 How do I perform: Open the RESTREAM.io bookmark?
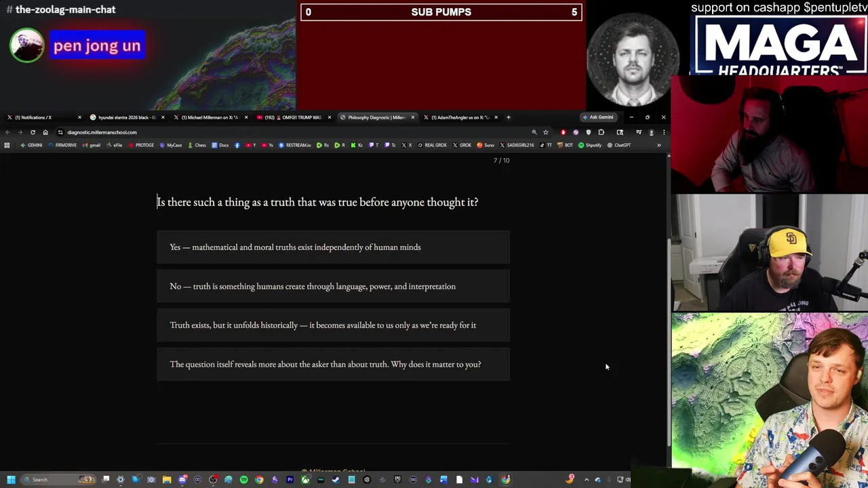294,145
